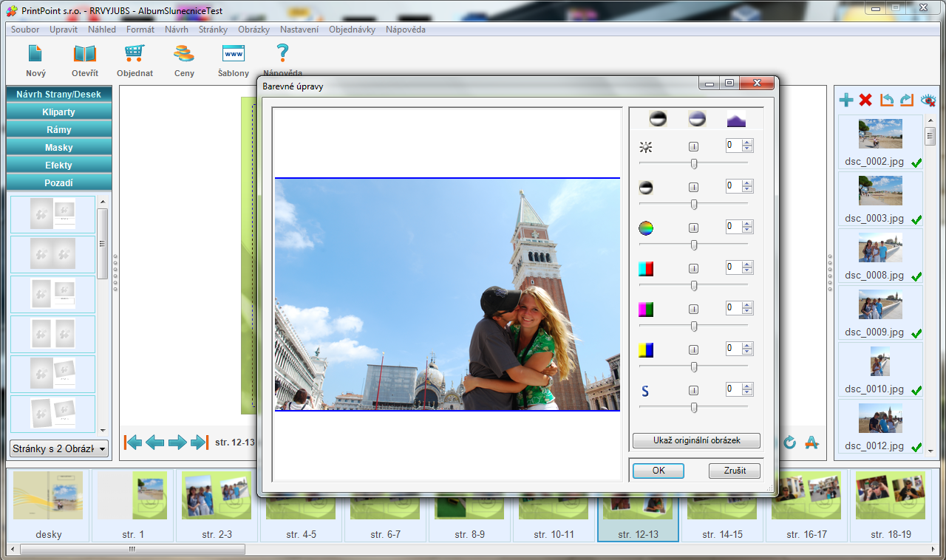Click the histogram icon in Barevné úpravy
946x560 pixels.
(x=736, y=119)
